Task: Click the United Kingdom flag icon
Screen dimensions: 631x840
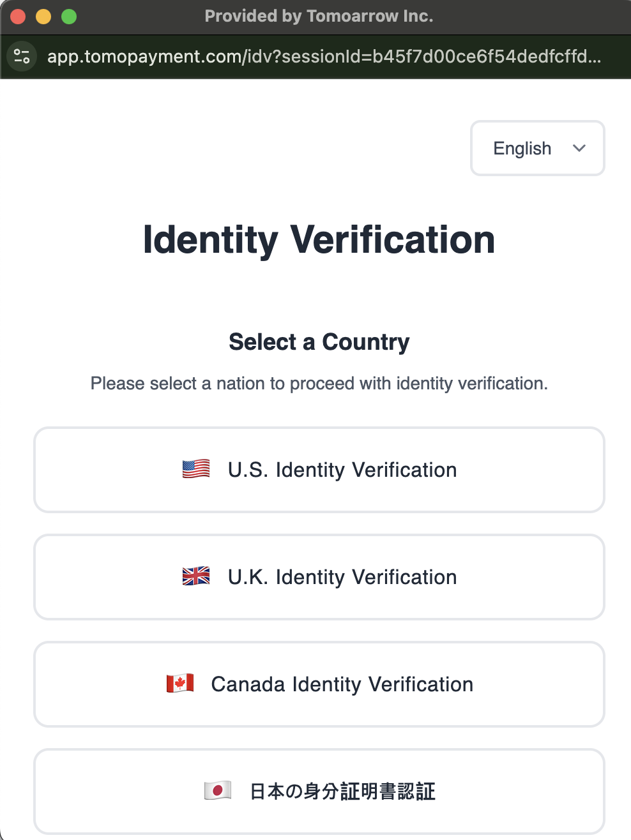Action: 196,576
